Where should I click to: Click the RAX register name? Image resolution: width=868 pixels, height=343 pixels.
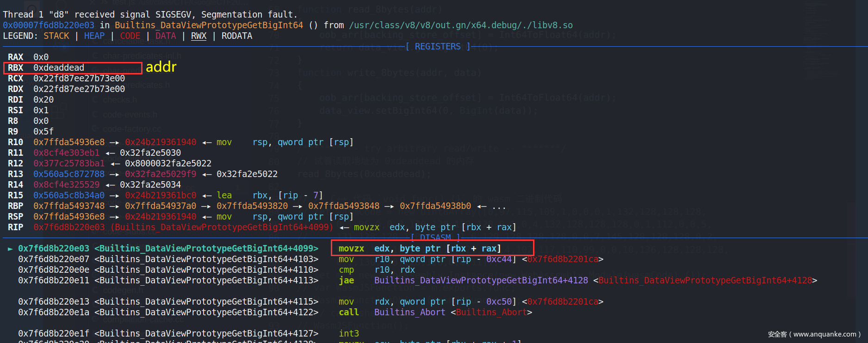click(15, 57)
